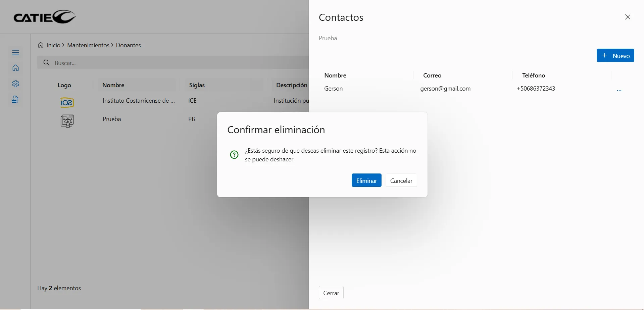
Task: Open the documents/briefcase icon in the sidebar
Action: tap(15, 99)
